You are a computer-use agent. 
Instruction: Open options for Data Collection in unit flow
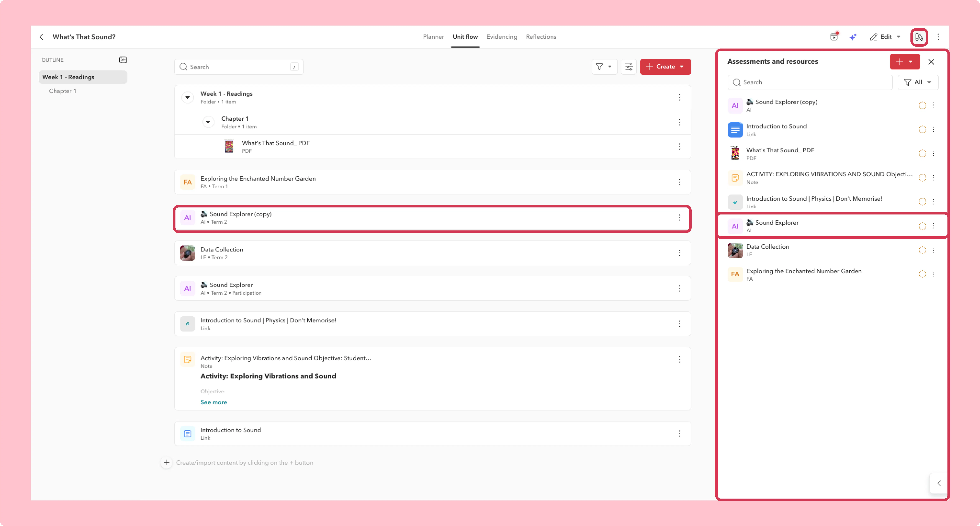click(679, 253)
